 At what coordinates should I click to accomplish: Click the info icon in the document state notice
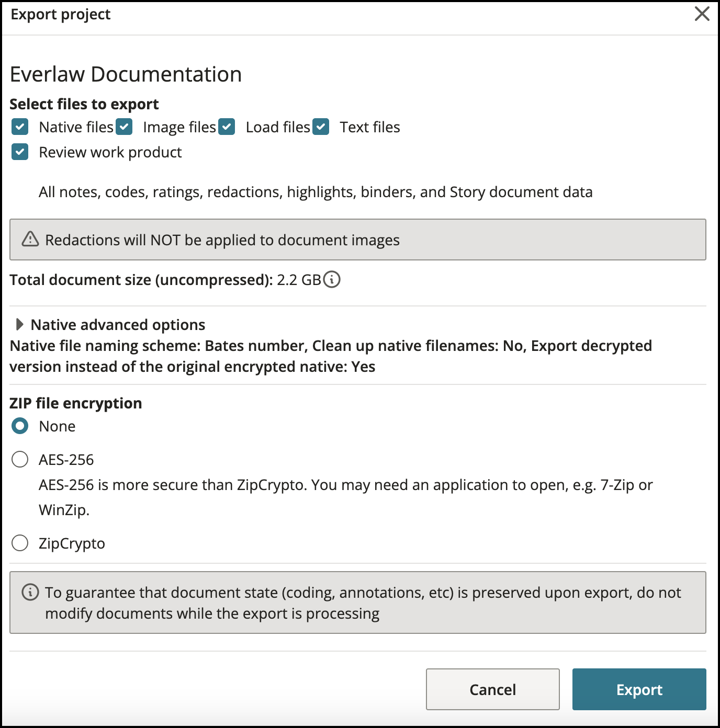coord(30,592)
